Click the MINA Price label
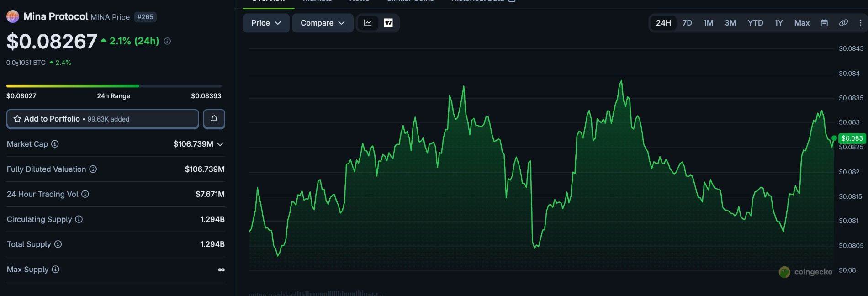Viewport: 868px width, 296px height. click(110, 17)
